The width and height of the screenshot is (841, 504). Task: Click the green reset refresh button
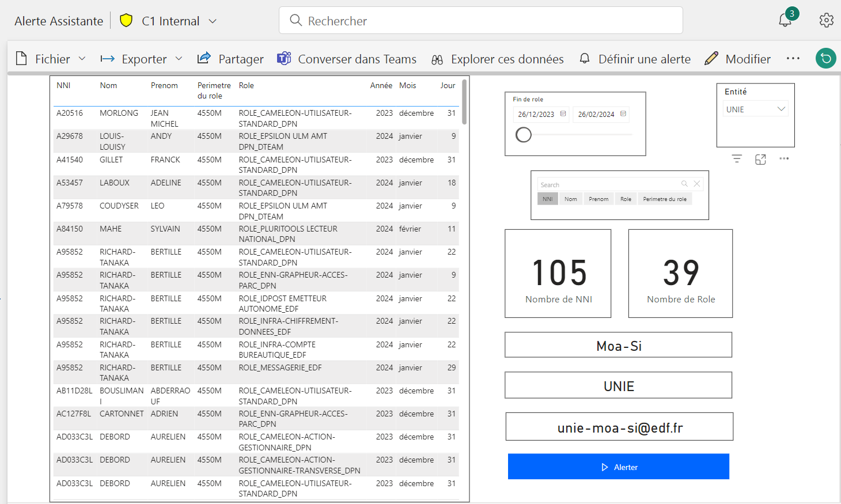point(826,58)
